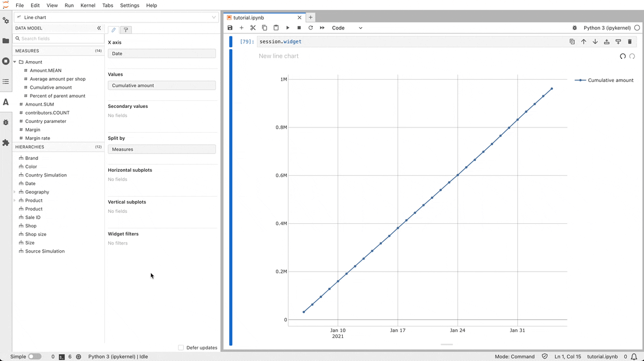Restart the kernel and run all cells
Screen dimensions: 644x361
coord(322,28)
